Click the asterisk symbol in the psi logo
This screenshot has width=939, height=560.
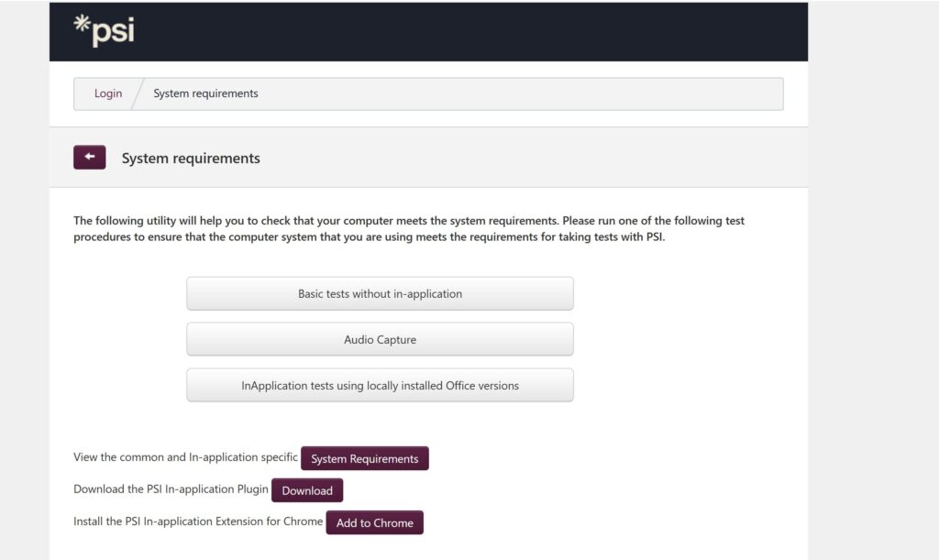82,23
